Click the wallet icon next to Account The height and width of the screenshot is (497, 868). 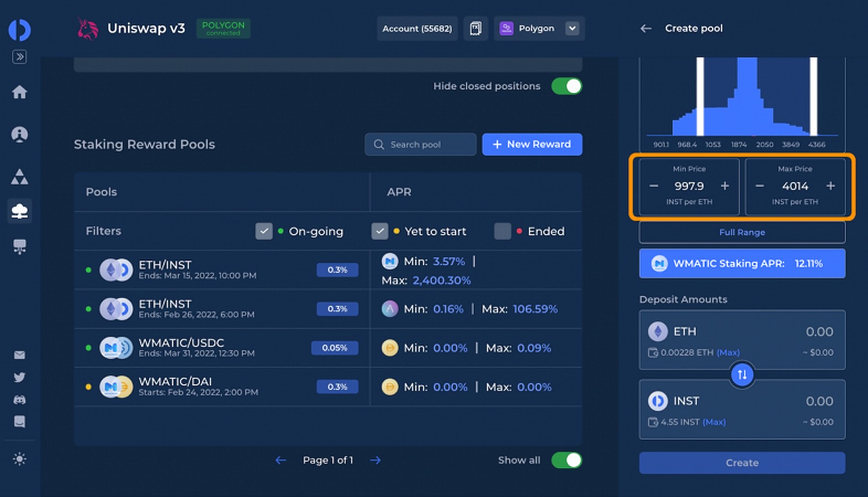pos(475,29)
